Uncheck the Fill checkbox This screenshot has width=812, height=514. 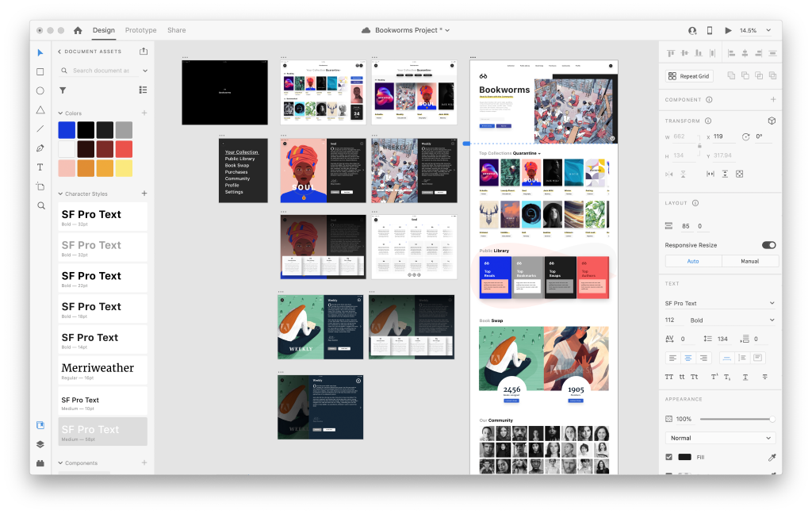coord(668,458)
